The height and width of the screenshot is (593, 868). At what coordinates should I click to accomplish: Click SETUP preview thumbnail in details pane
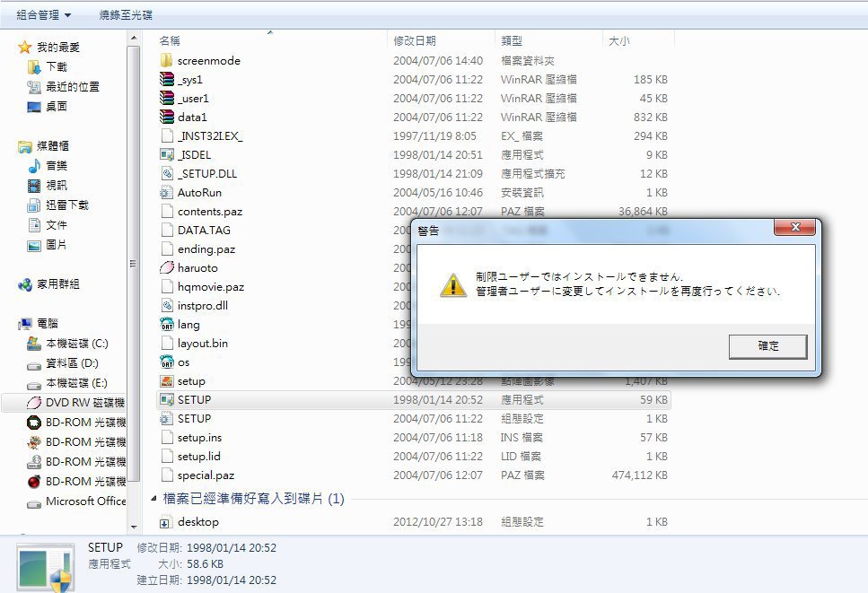[x=45, y=568]
